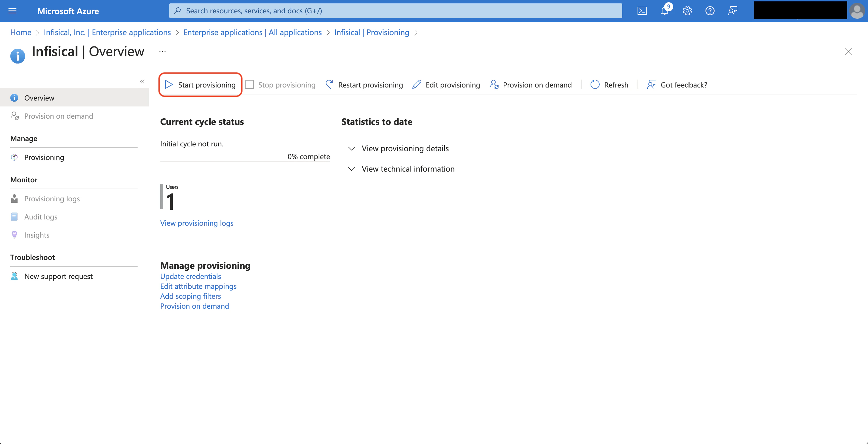Image resolution: width=868 pixels, height=444 pixels.
Task: Open Insights under Monitor
Action: click(74, 235)
